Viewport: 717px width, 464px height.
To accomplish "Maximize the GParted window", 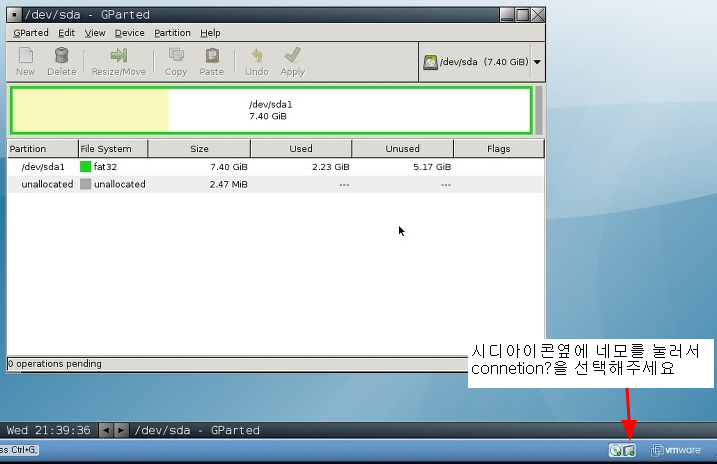I will click(522, 15).
